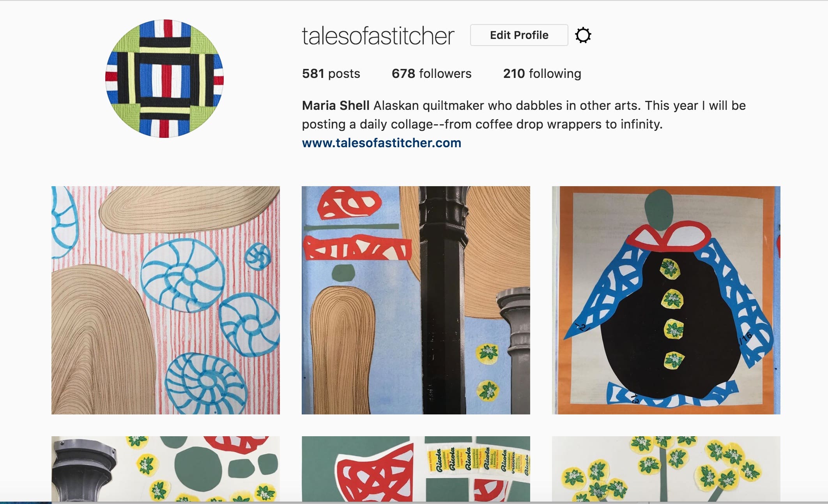Screen dimensions: 828x504
Task: Click the 581 posts count
Action: click(331, 74)
